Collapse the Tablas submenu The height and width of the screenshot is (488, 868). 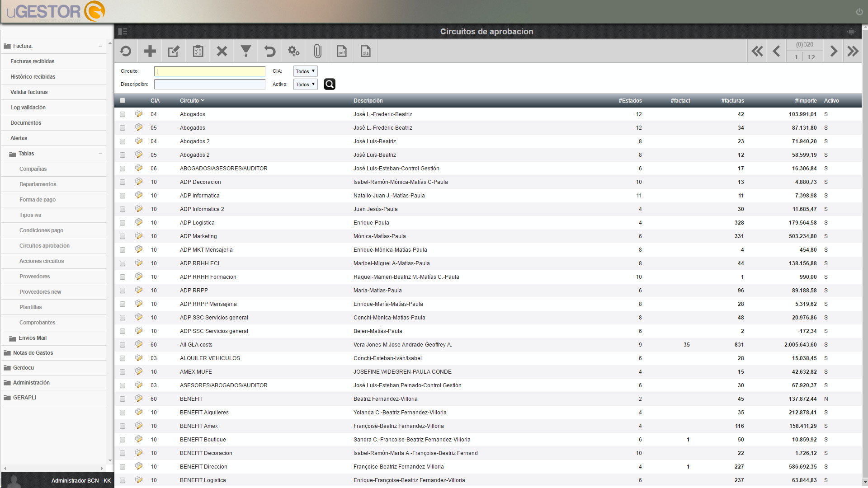click(x=100, y=154)
